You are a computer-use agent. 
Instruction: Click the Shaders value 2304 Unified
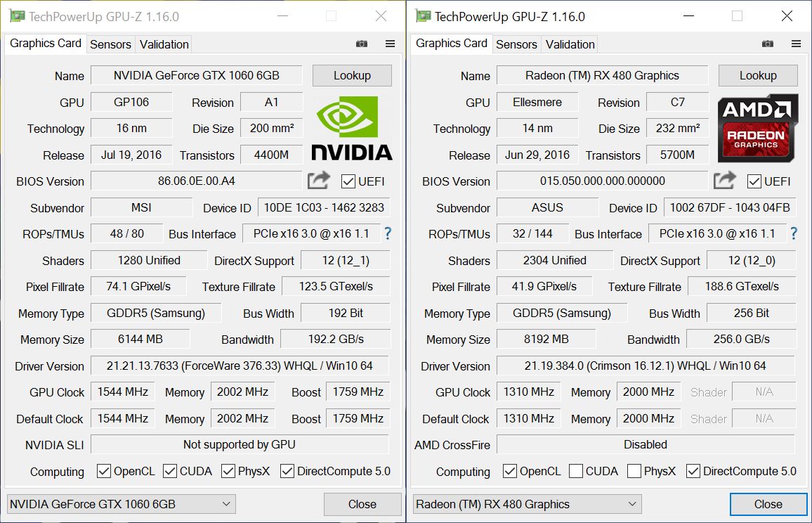click(x=555, y=260)
